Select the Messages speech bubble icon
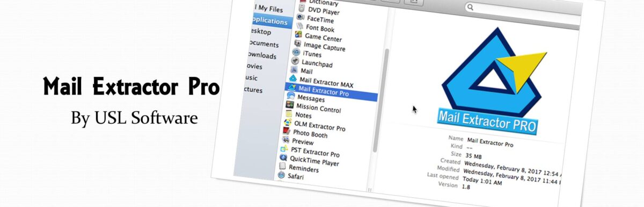The image size is (644, 207). click(290, 96)
